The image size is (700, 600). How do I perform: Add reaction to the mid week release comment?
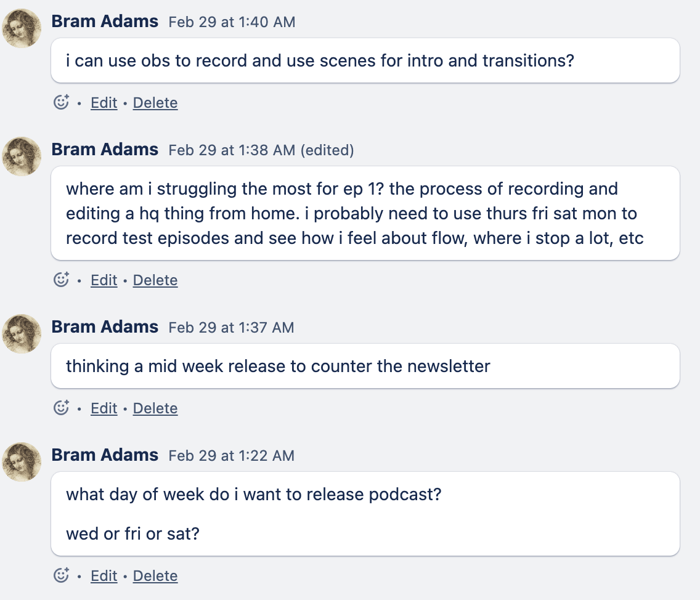point(61,408)
